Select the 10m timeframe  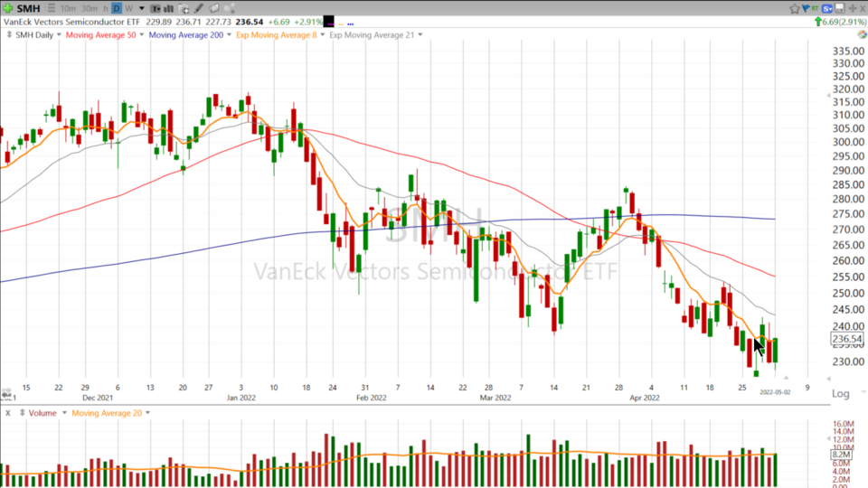[x=68, y=8]
